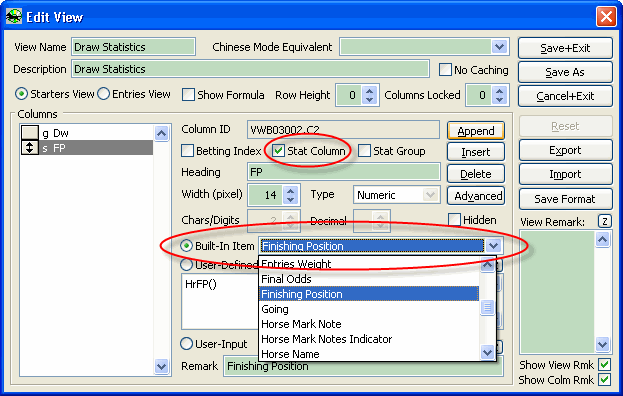This screenshot has width=623, height=396.
Task: Click Columns list scroll down arrow
Action: click(x=161, y=366)
